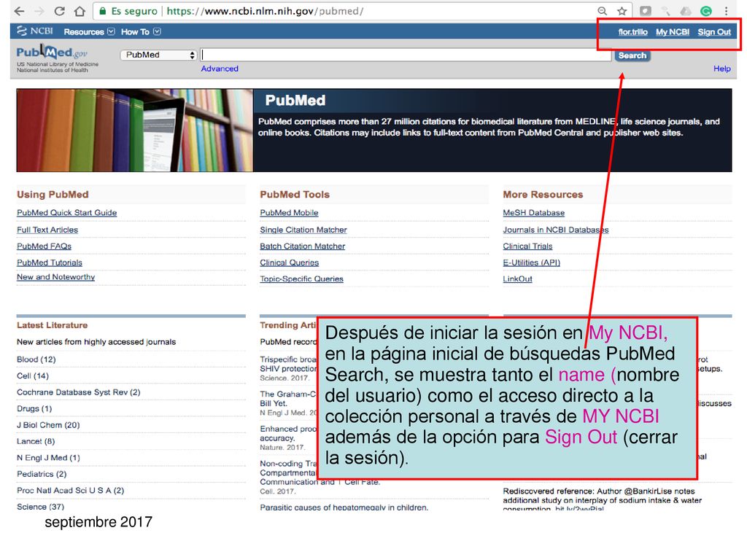Open Single Citation Matcher
Screen dimensions: 747x560
[x=303, y=230]
